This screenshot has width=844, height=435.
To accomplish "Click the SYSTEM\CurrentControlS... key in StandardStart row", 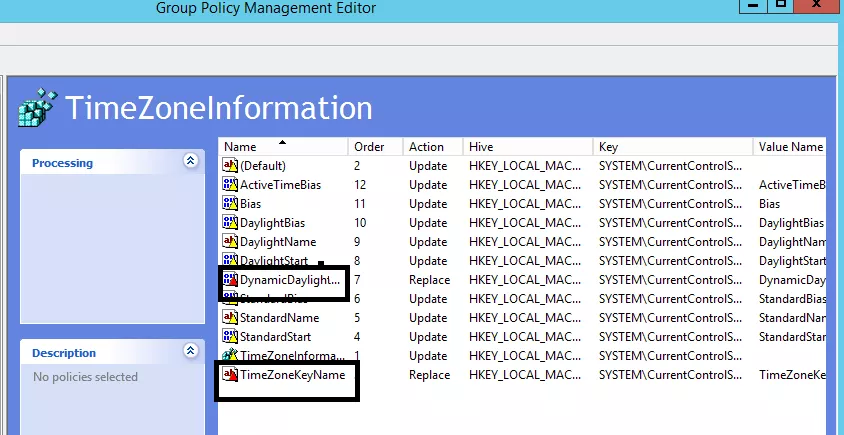I will pos(670,337).
